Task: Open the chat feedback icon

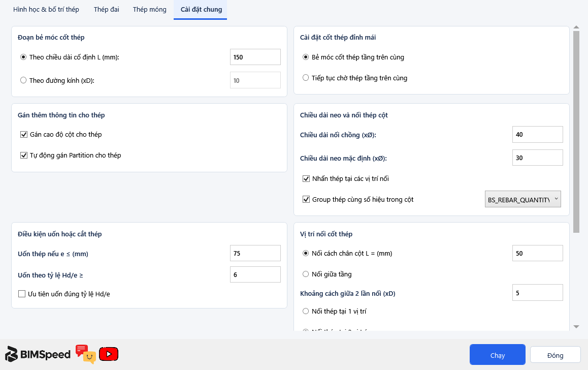Action: [85, 354]
